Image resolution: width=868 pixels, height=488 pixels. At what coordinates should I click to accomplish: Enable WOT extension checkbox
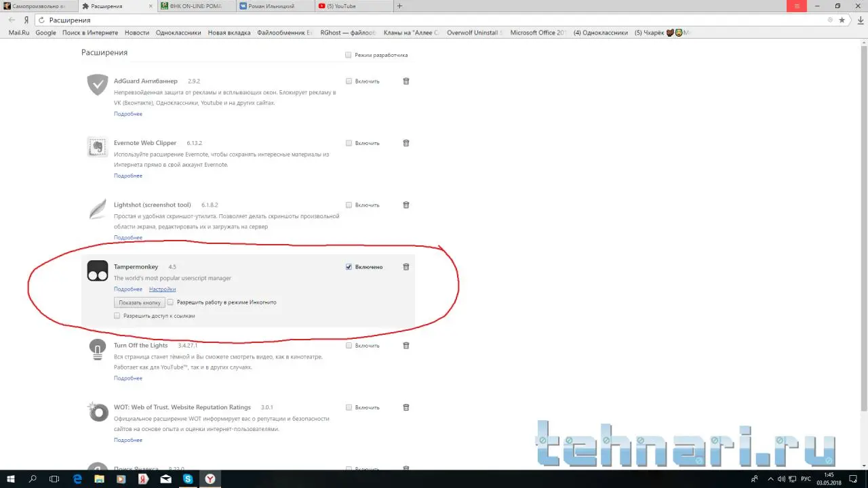tap(349, 407)
